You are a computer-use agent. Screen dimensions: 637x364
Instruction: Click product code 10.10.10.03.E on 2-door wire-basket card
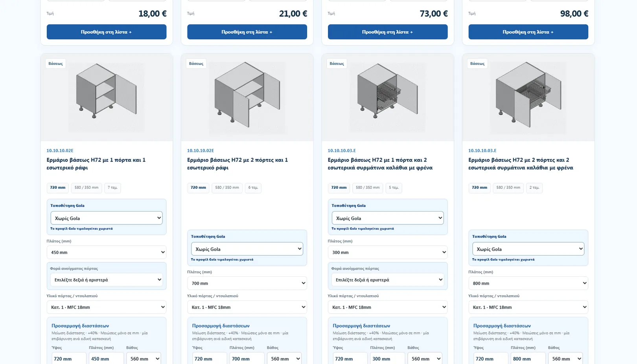(482, 151)
